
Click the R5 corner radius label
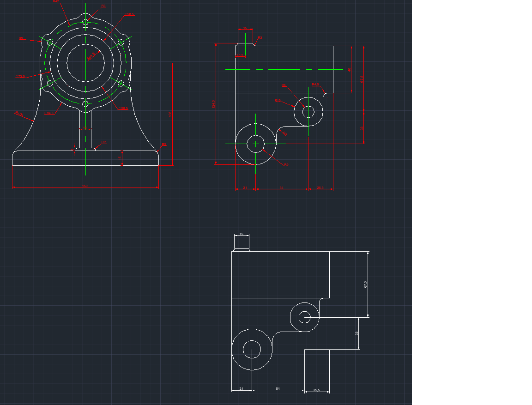click(164, 145)
